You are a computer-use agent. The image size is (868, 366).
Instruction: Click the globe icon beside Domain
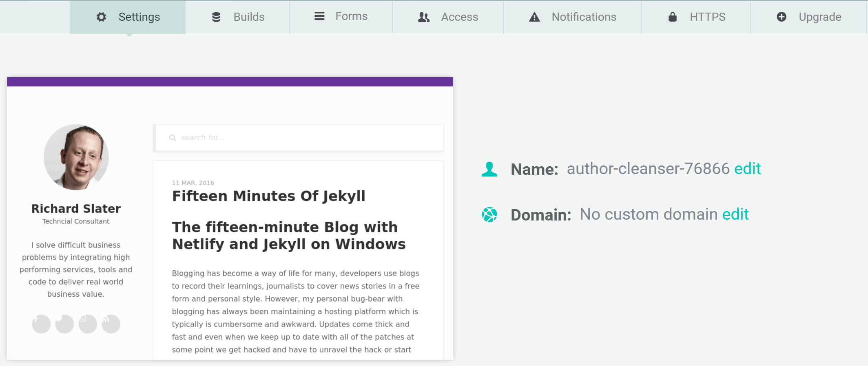pos(489,215)
